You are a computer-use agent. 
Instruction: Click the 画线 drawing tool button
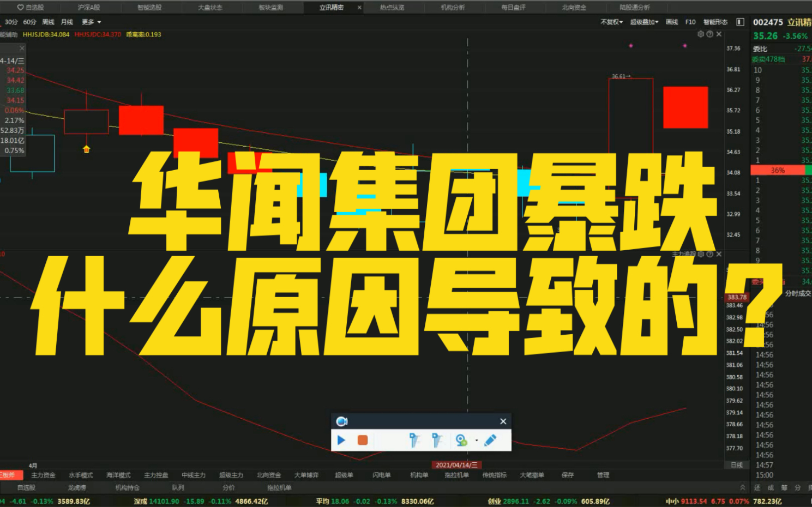[x=672, y=22]
